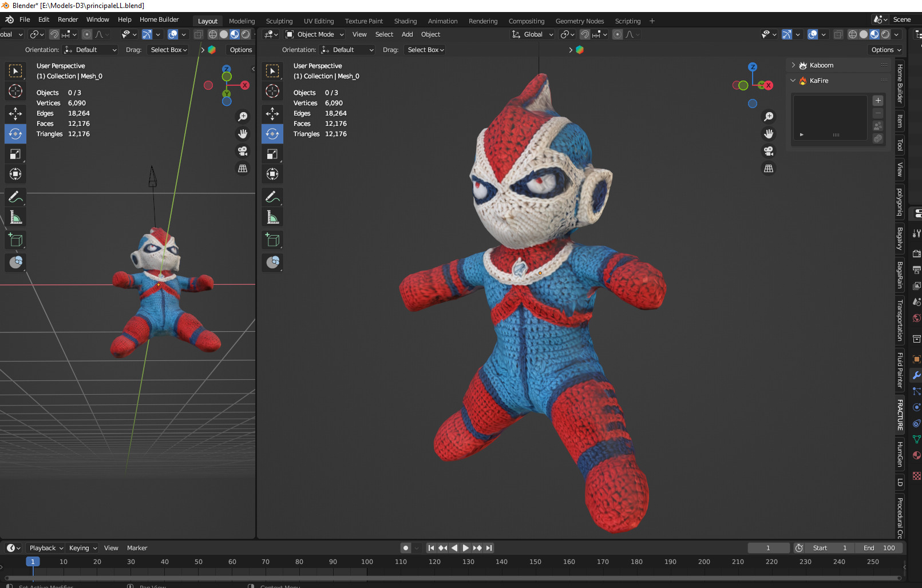The image size is (922, 588).
Task: Add a new workspace with the plus button
Action: [652, 21]
